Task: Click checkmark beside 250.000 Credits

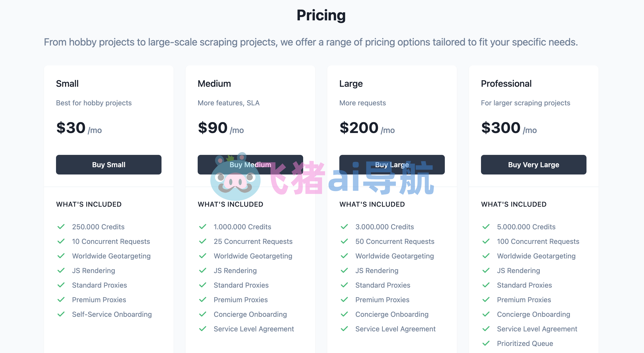Action: 61,227
